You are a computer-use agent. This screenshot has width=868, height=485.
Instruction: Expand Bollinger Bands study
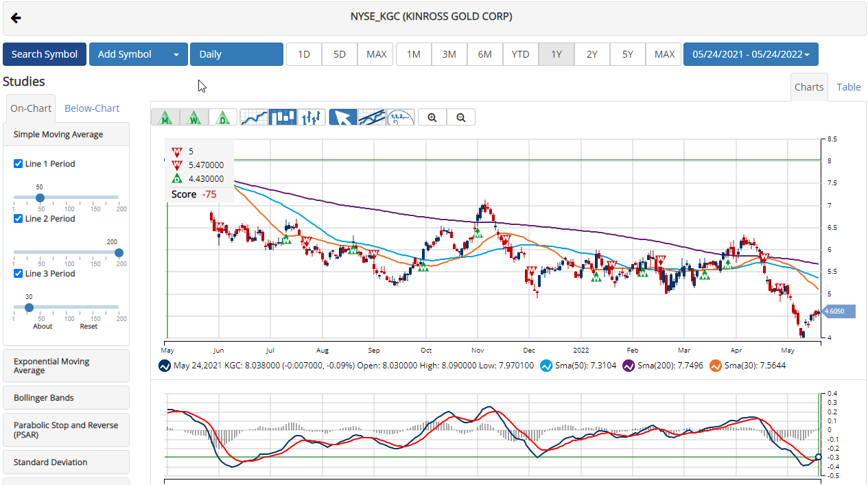pos(66,398)
